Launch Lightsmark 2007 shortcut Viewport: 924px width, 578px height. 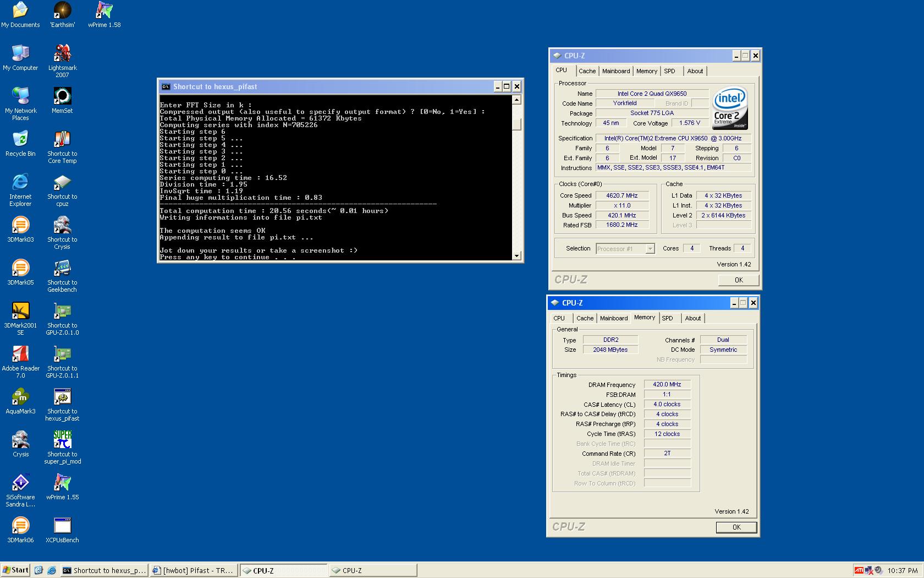pos(62,61)
